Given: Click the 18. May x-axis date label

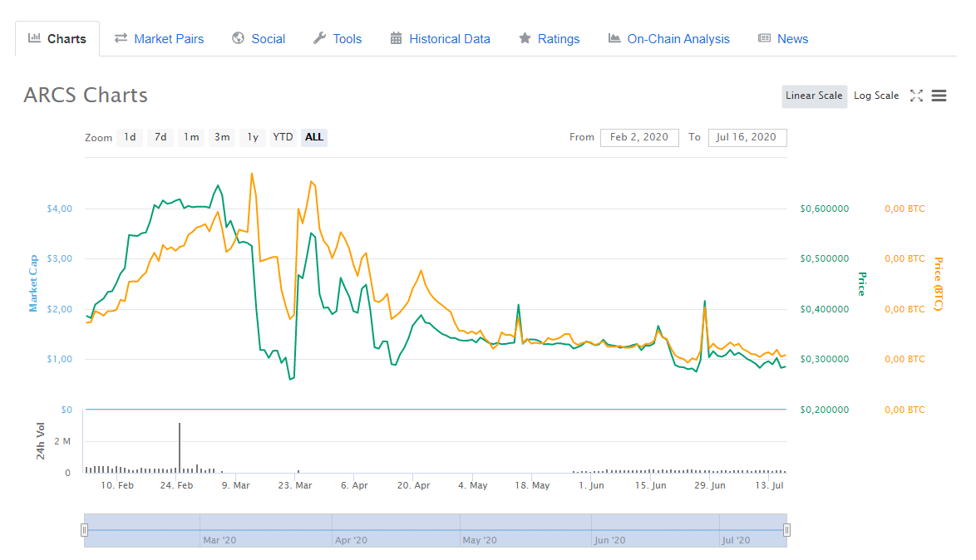Looking at the screenshot, I should 532,485.
